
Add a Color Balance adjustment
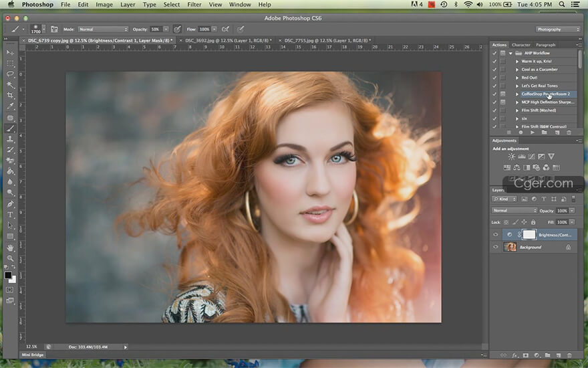click(x=517, y=167)
